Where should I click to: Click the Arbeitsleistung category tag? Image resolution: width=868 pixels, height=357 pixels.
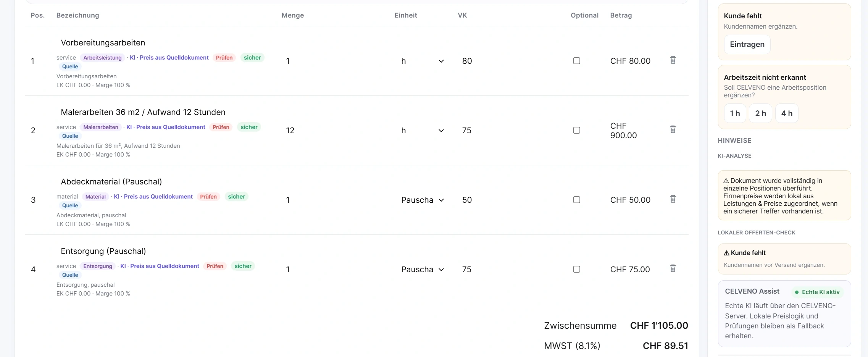[102, 58]
